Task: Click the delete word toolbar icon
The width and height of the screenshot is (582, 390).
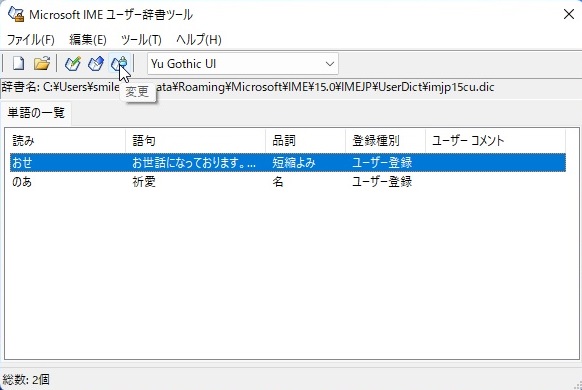Action: [96, 63]
